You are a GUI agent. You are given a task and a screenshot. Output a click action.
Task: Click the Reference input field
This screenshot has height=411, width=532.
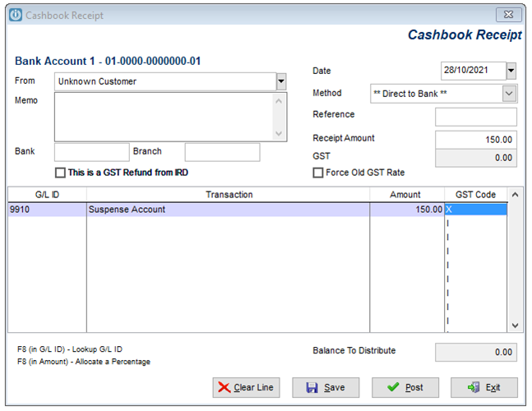(x=476, y=117)
